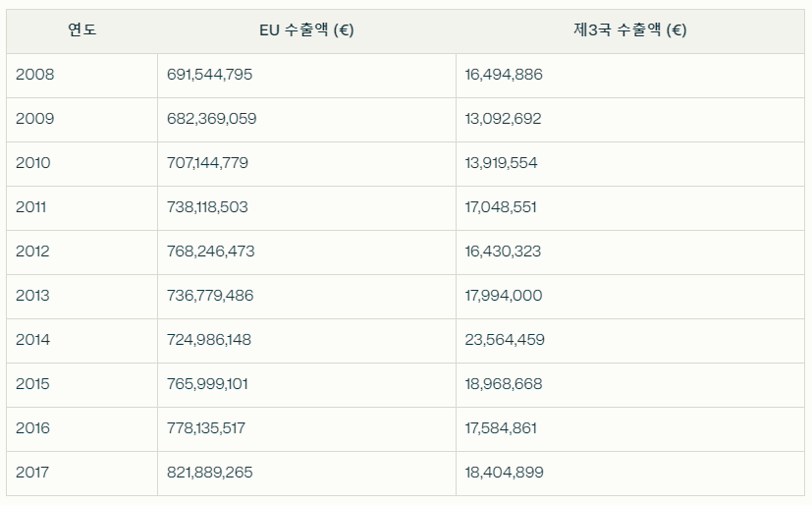Select the 2016 year cell
812x505 pixels.
81,429
